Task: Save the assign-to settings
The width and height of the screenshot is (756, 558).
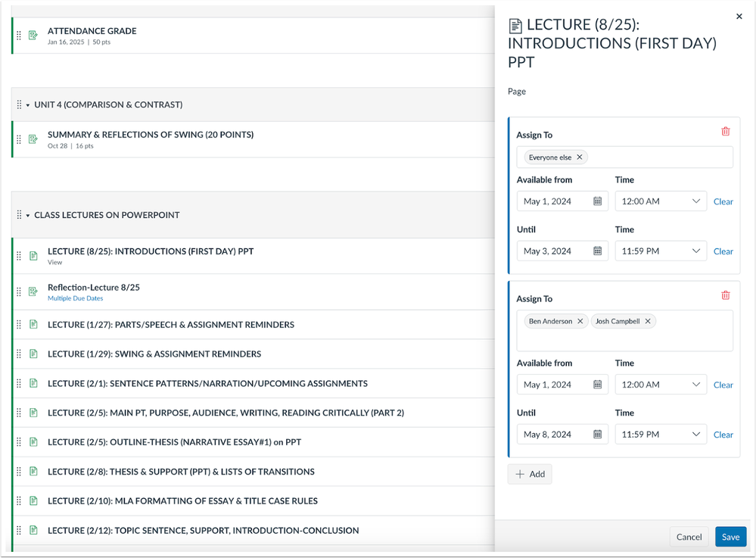Action: pos(730,537)
